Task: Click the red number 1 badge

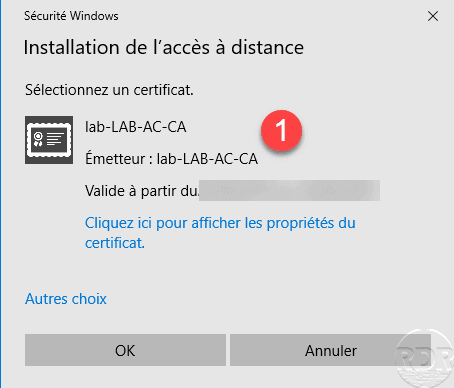Action: (x=282, y=130)
